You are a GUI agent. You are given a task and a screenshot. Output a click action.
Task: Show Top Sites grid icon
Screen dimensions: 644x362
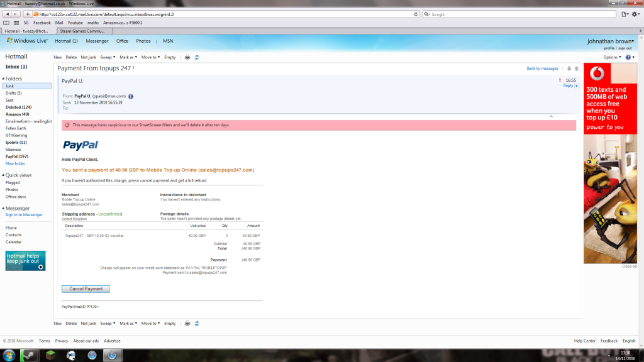point(16,23)
